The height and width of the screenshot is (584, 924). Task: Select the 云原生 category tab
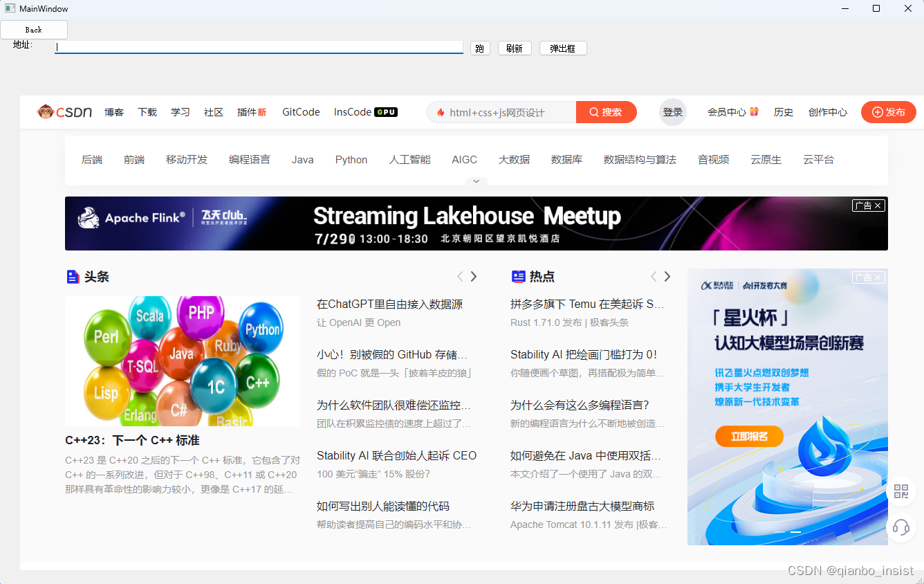766,160
